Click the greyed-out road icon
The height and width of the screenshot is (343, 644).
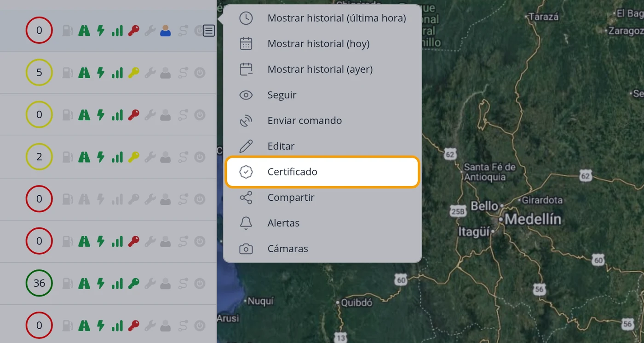[84, 199]
